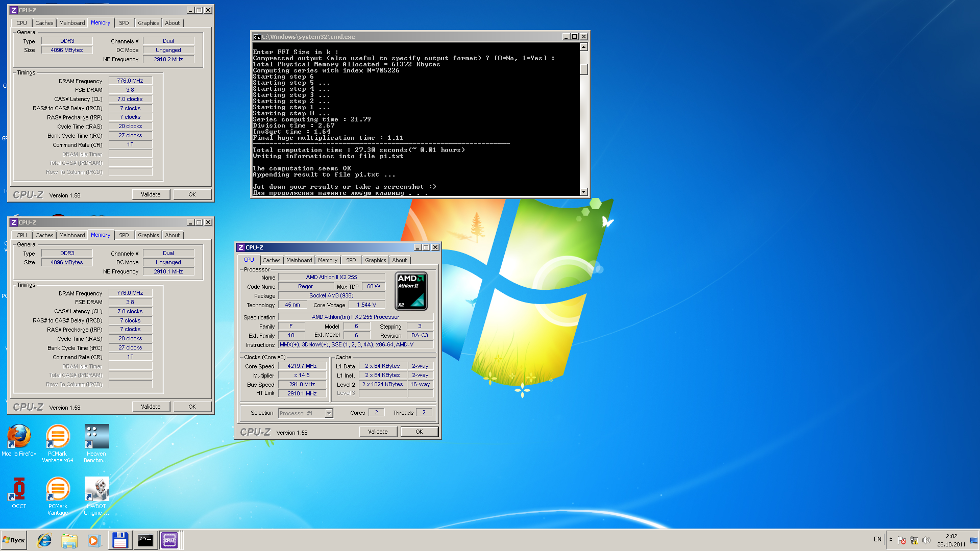This screenshot has height=551, width=980.
Task: Click Z icon in top-left CPU-Z title bar
Action: 14,10
